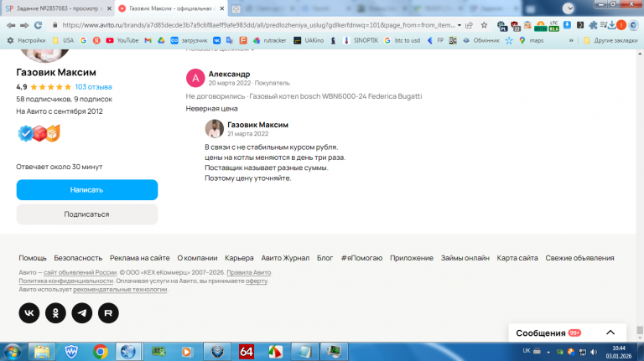Open Займы онлайн footer link
Viewport: 644px width, 361px height.
tap(465, 258)
